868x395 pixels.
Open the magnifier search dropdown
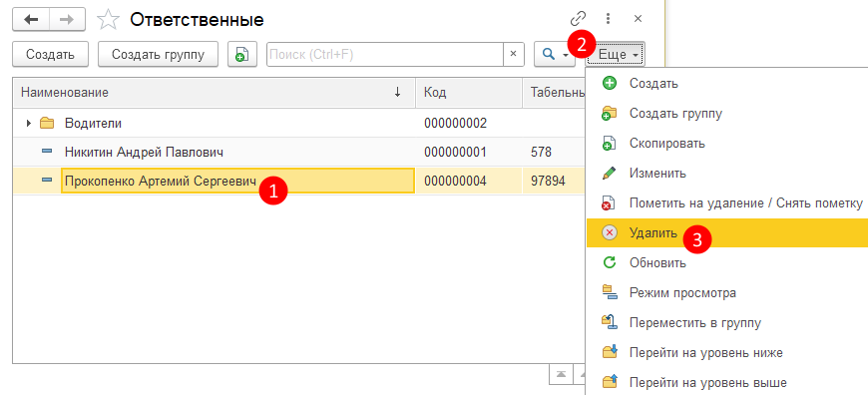coord(554,54)
